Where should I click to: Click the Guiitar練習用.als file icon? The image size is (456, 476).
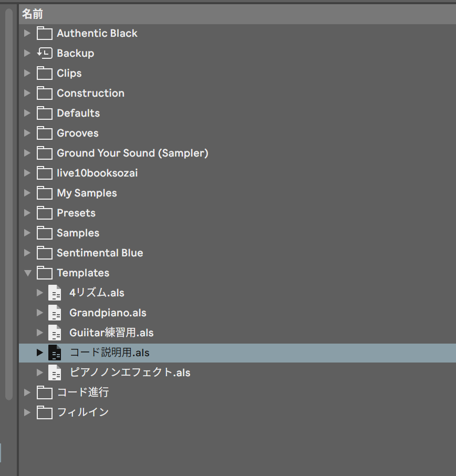tap(55, 333)
